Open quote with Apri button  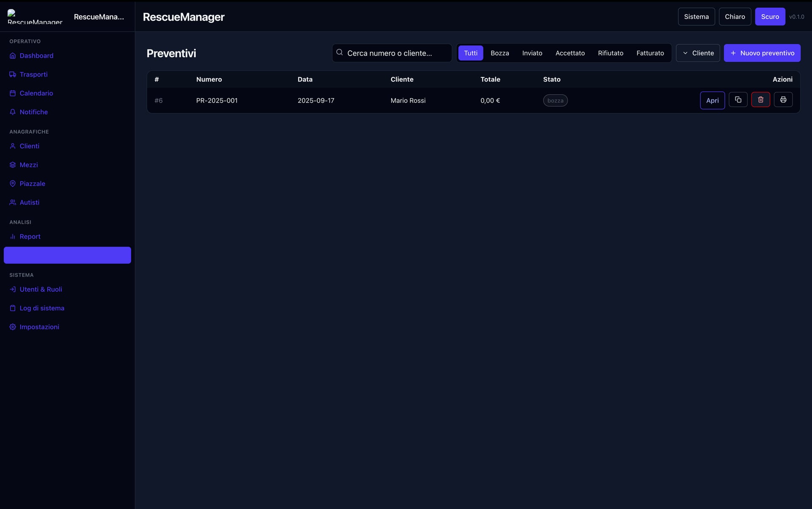pyautogui.click(x=712, y=100)
